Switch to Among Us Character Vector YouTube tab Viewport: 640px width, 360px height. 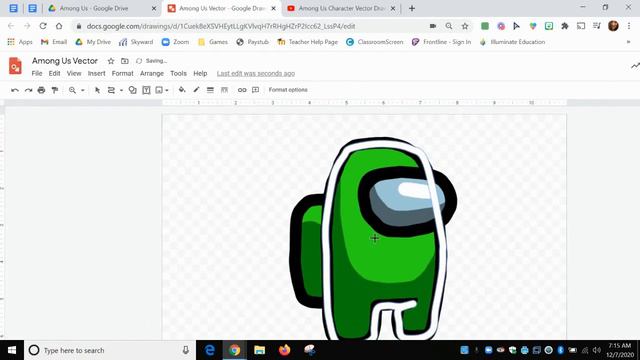[x=341, y=8]
